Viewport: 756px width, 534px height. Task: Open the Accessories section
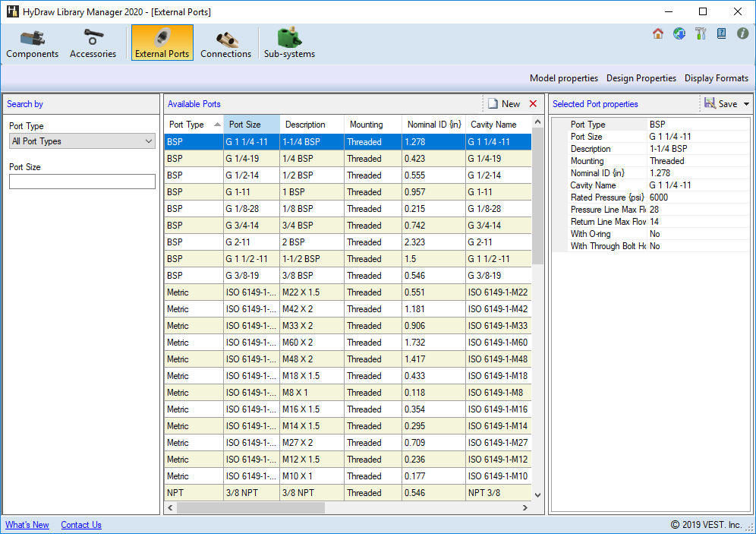click(93, 43)
